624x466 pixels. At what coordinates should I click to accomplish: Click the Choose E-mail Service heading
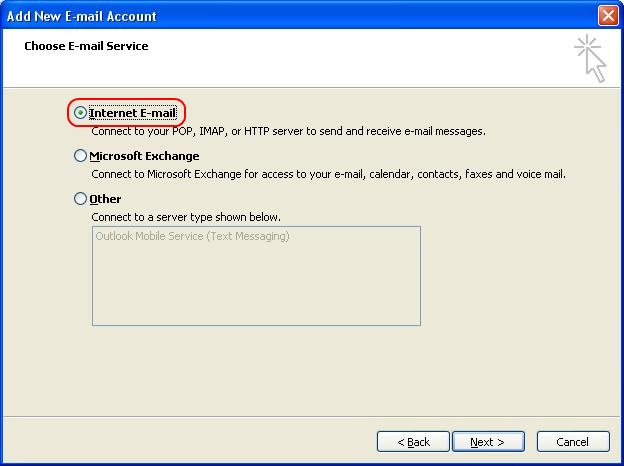pos(86,46)
